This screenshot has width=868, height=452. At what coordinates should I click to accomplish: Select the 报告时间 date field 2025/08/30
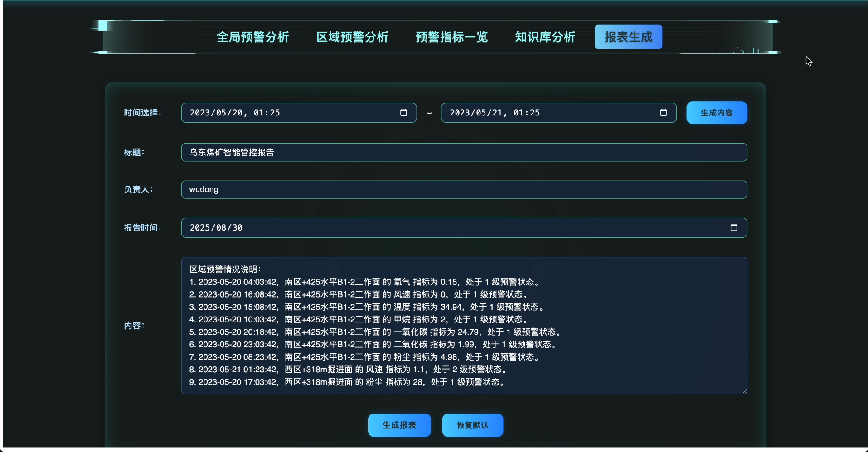coord(453,227)
